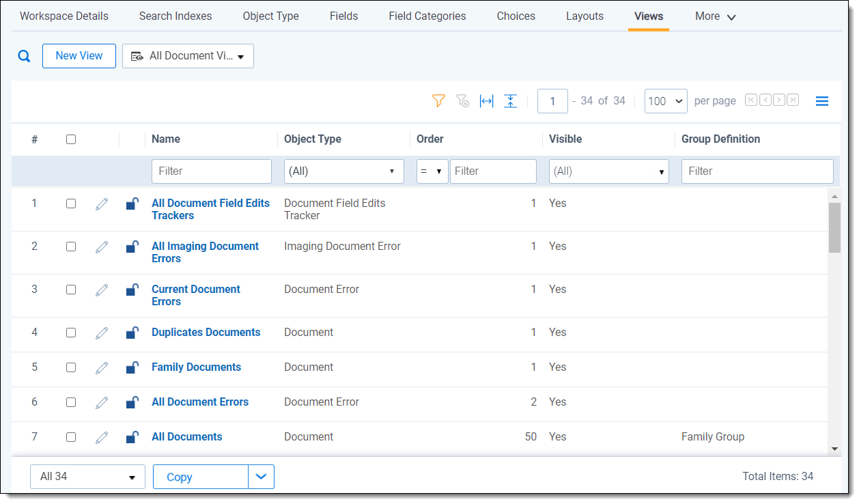This screenshot has height=504, width=859.
Task: Click the collapse row height icon
Action: (510, 101)
